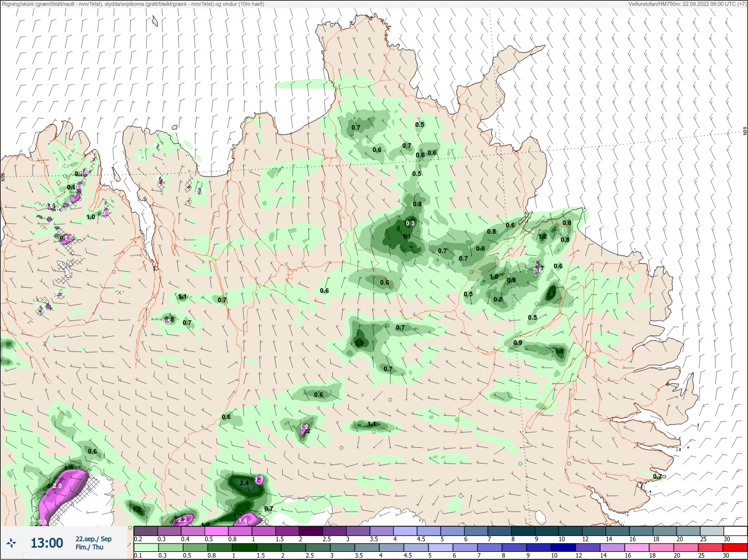Click the 'Rigning/skúrir' map title text
Screen dimensions: 748x560
tap(133, 4)
